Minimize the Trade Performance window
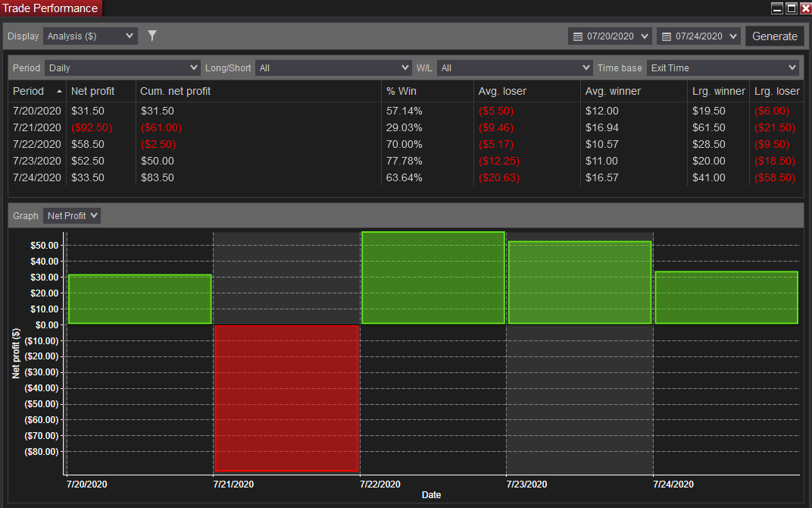812x508 pixels. pos(777,8)
